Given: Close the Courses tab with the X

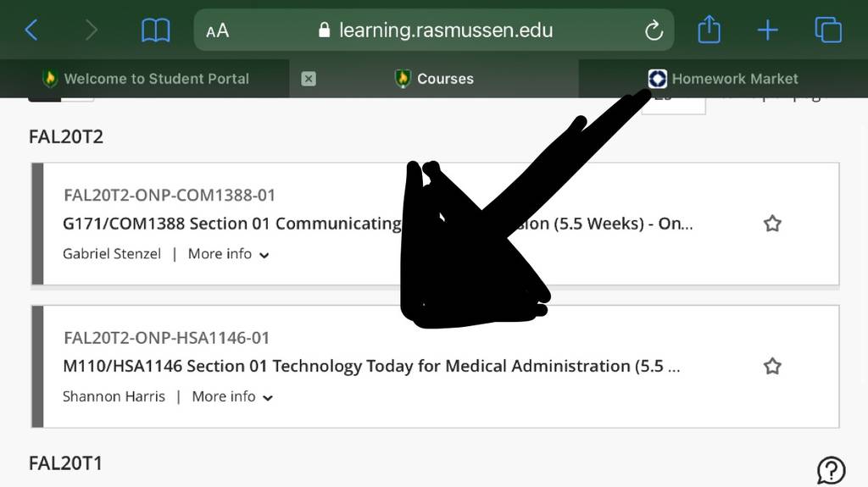Looking at the screenshot, I should click(x=309, y=79).
